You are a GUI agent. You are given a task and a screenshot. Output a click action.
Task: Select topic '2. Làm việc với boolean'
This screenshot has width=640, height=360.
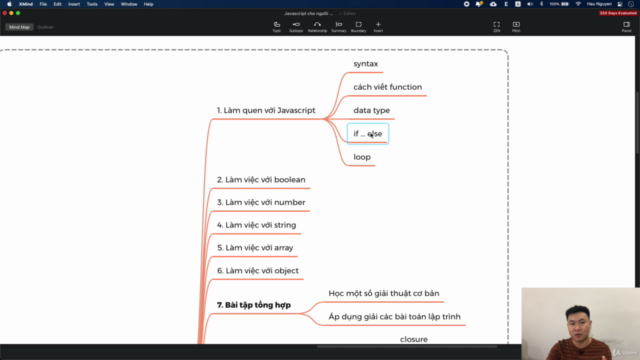point(261,180)
